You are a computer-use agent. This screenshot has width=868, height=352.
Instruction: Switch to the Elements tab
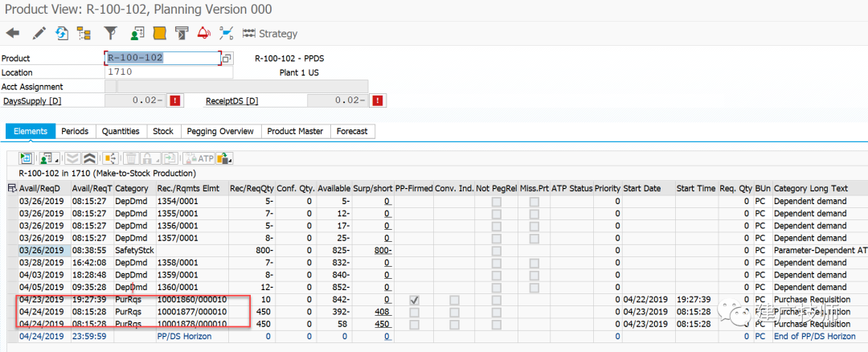tap(31, 131)
